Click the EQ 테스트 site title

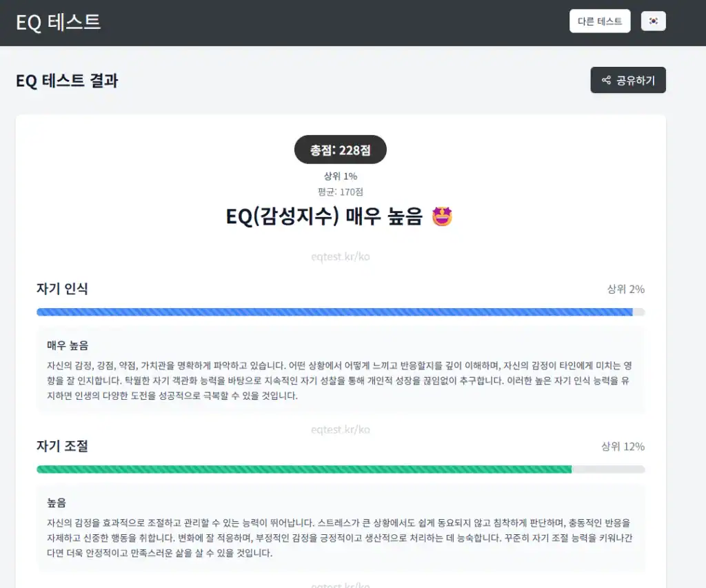[x=59, y=22]
